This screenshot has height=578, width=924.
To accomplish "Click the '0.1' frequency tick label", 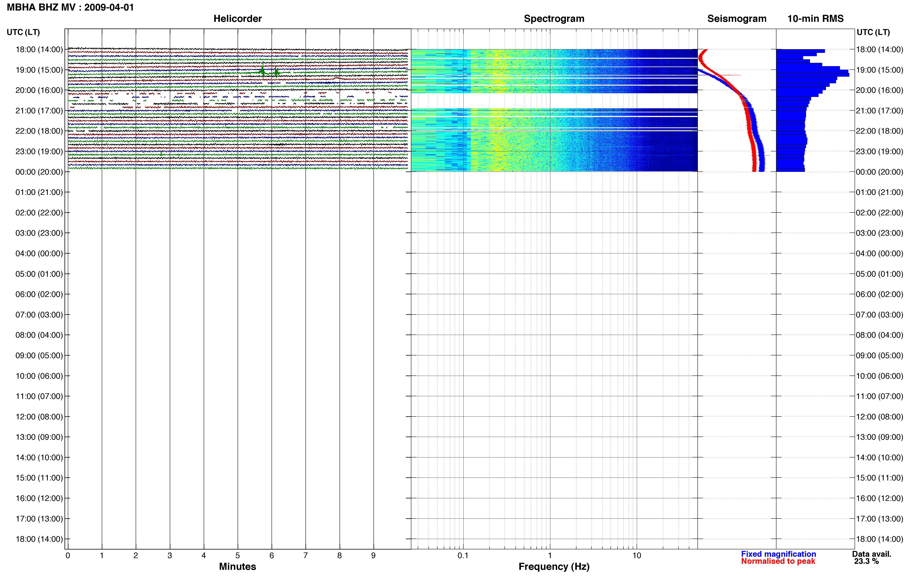I will pos(463,555).
